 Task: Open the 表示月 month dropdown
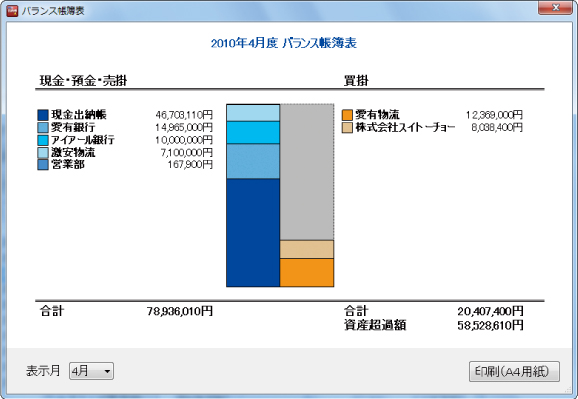pos(91,371)
